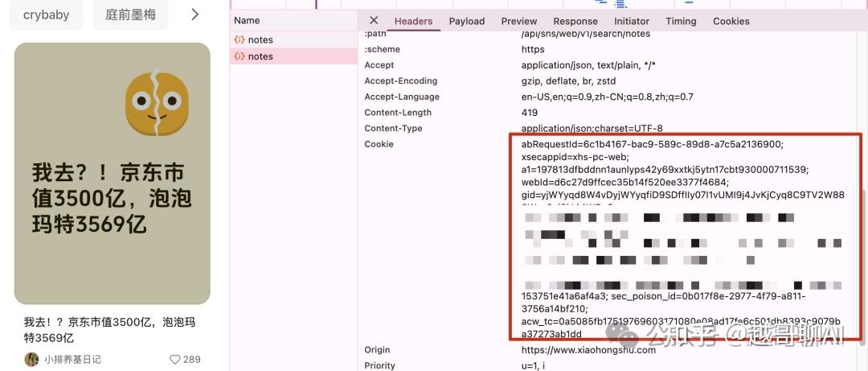Show the Cookies tab
The image size is (868, 371).
click(x=731, y=21)
